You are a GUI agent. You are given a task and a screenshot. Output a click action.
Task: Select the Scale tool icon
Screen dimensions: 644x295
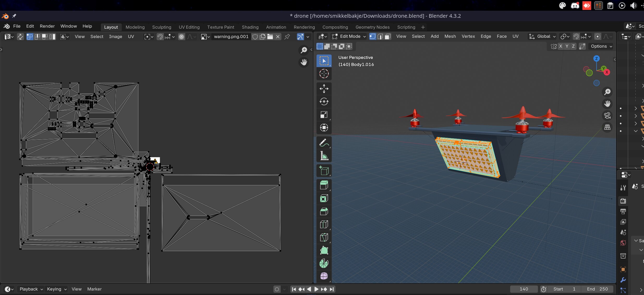click(324, 115)
